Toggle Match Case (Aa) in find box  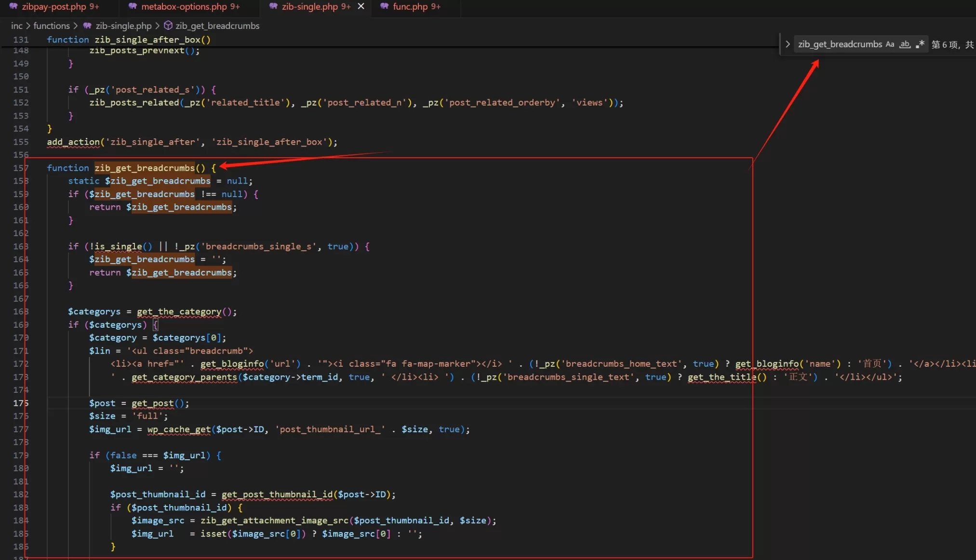[890, 44]
